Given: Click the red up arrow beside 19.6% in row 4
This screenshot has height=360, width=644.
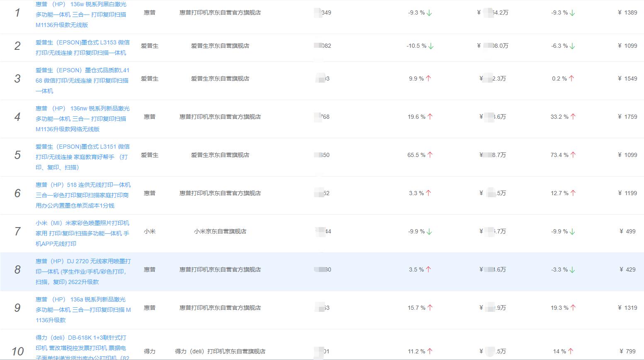Looking at the screenshot, I should click(x=429, y=117).
